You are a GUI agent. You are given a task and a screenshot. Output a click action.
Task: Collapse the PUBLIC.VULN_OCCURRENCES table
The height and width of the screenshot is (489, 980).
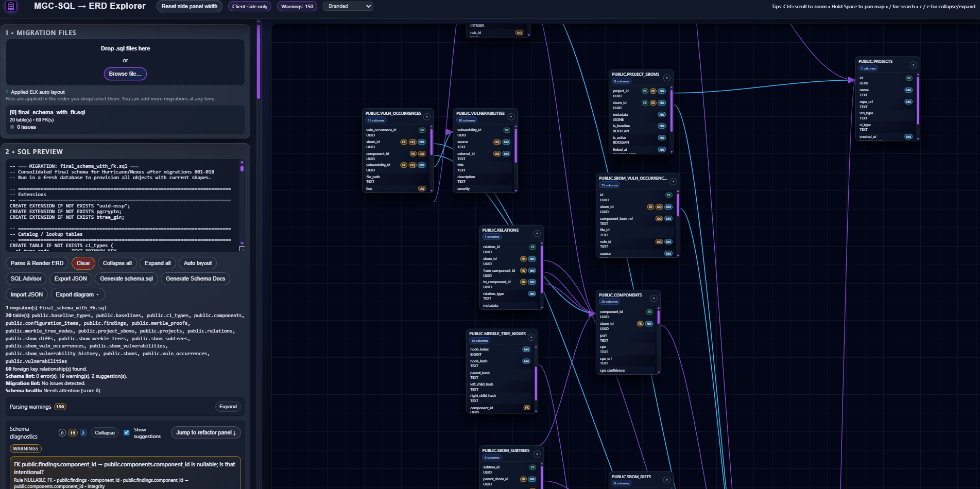(427, 117)
